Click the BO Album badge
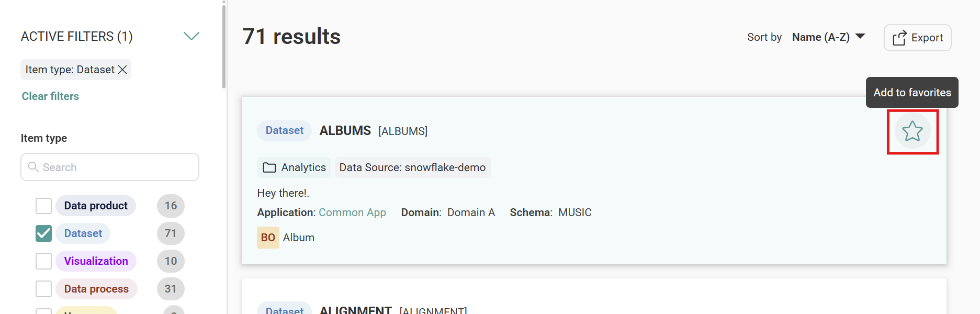 pos(268,238)
